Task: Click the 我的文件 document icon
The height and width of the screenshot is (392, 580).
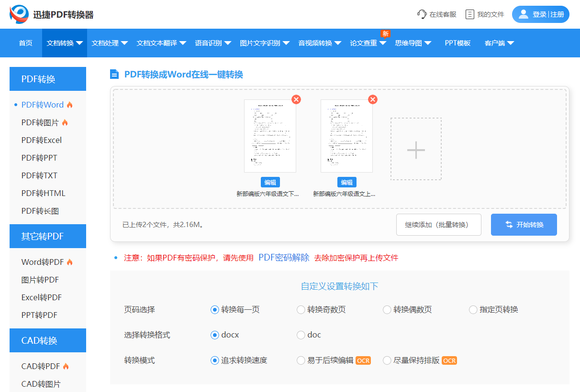Action: (x=470, y=14)
